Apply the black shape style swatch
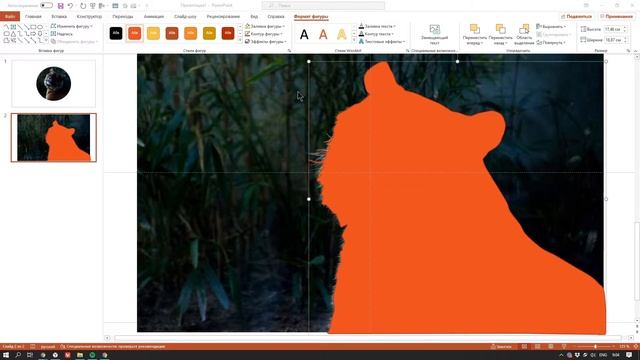Image resolution: width=640 pixels, height=360 pixels. pyautogui.click(x=116, y=33)
